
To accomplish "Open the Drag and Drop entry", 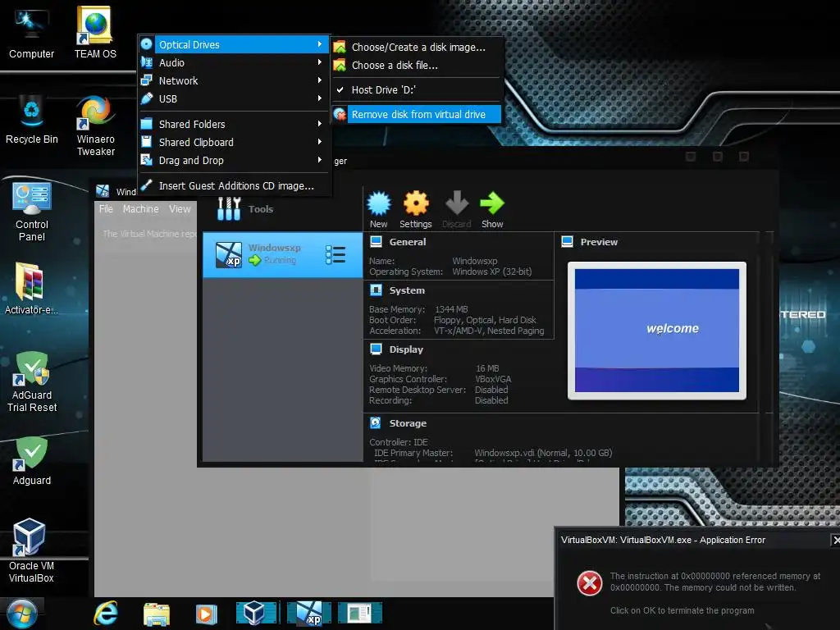I will tap(234, 160).
